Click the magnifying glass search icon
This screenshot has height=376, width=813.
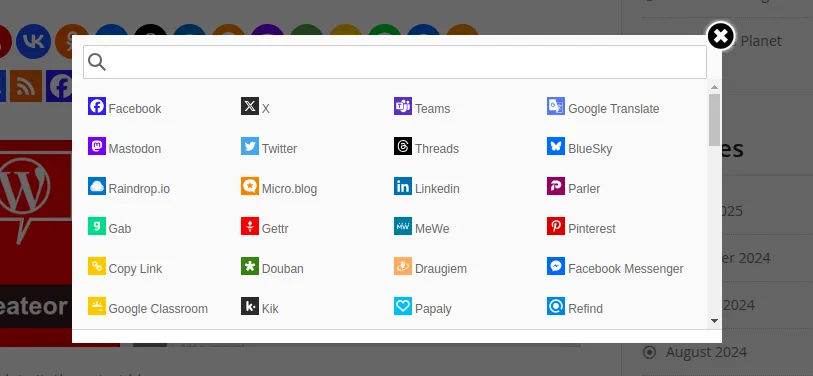(97, 62)
